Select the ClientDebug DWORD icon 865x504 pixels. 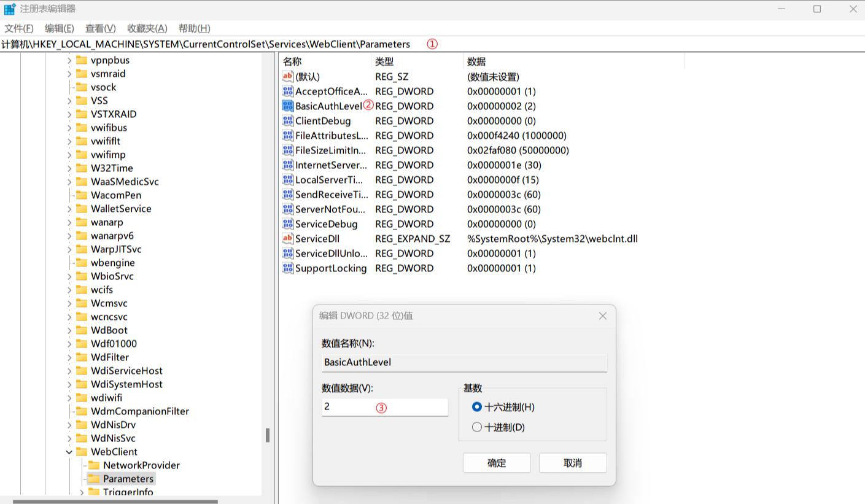tap(288, 121)
